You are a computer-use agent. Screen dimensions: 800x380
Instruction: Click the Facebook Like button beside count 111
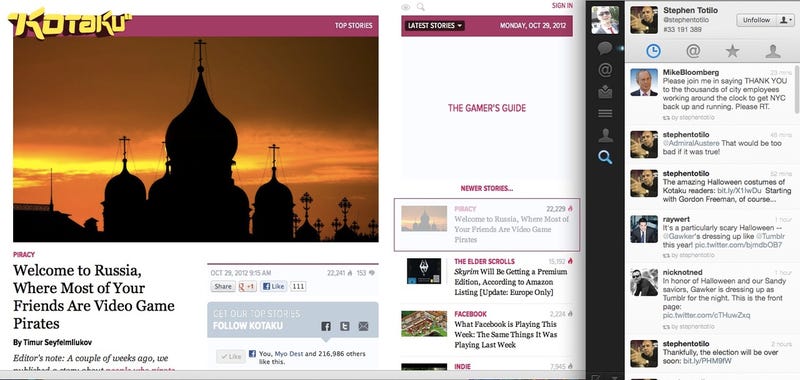coord(273,286)
